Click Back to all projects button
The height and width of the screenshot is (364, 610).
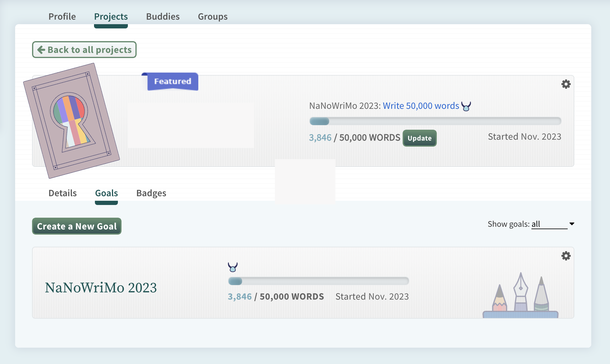pos(84,50)
